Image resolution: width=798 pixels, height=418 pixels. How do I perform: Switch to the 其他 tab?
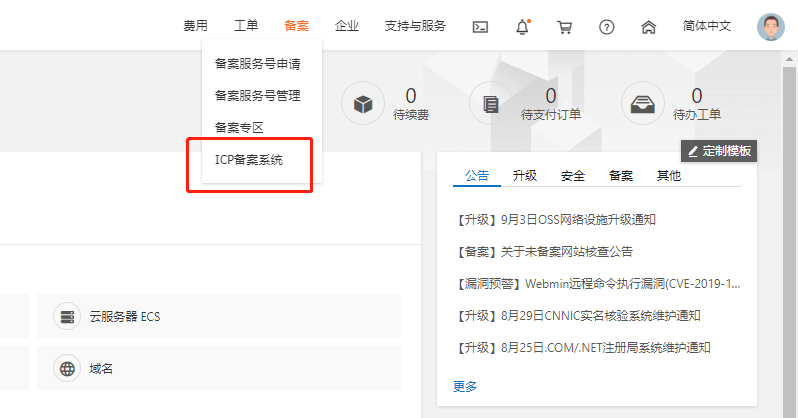[668, 176]
